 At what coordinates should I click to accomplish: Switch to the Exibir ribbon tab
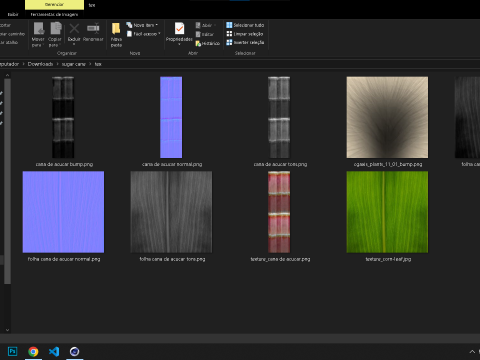(x=13, y=14)
